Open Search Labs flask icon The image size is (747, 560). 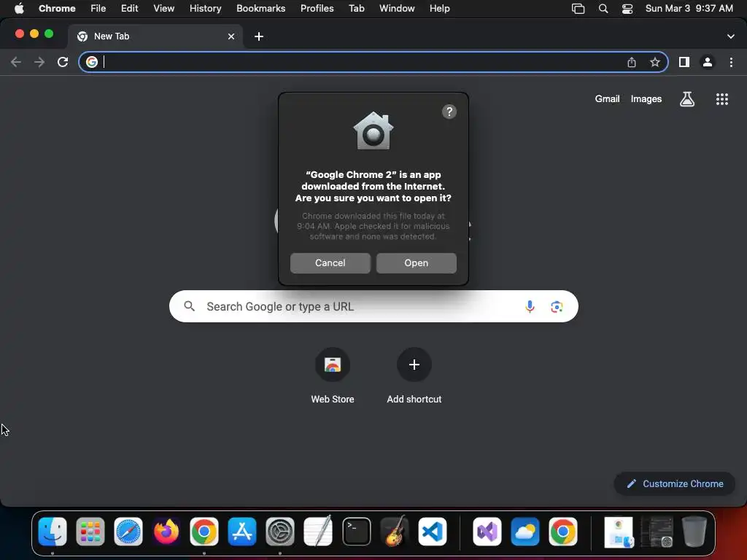point(686,99)
